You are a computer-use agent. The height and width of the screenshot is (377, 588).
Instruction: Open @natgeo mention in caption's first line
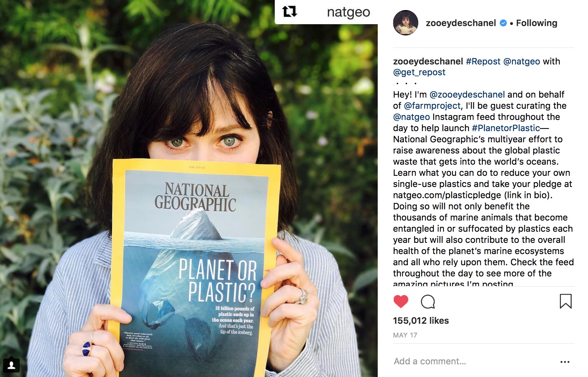[x=521, y=61]
